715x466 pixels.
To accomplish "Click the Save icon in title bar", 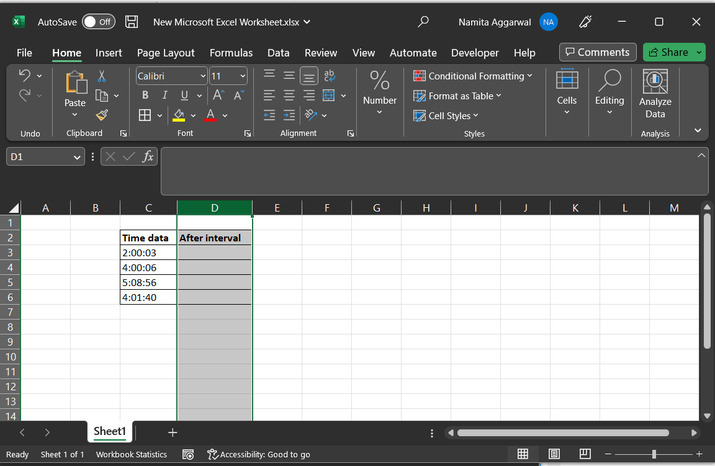I will [x=133, y=21].
